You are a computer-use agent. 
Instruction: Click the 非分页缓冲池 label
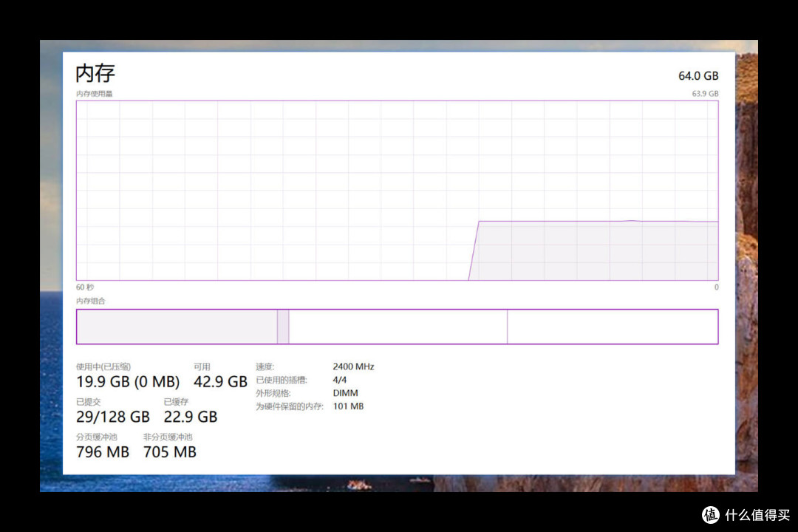pyautogui.click(x=168, y=437)
